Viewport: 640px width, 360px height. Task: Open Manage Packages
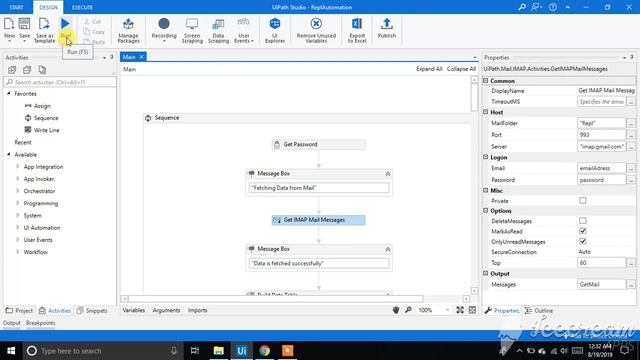pyautogui.click(x=128, y=30)
